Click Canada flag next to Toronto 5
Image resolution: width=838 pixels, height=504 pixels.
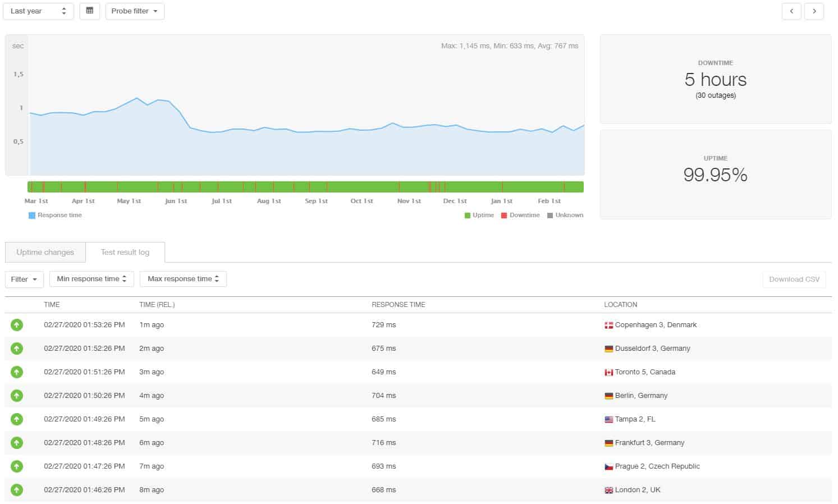608,373
